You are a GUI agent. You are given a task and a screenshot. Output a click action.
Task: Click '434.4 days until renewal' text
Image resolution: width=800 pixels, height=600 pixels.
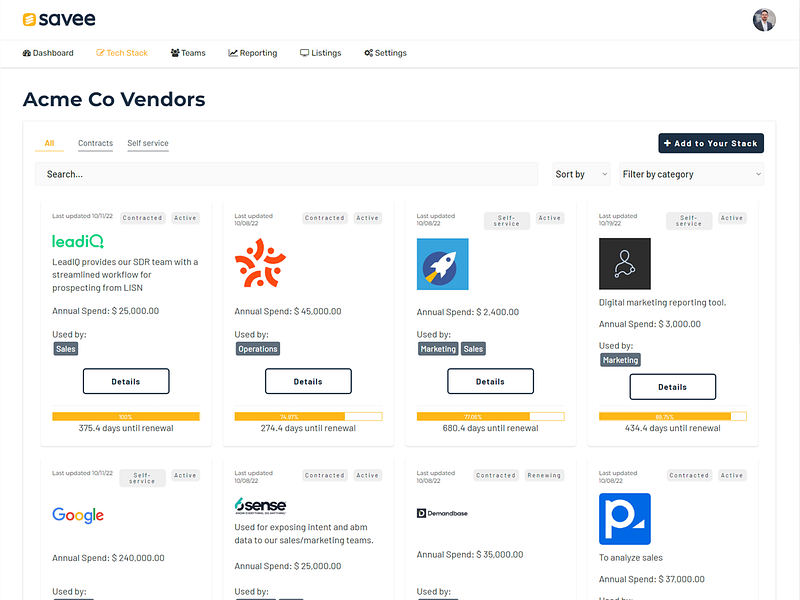point(672,428)
